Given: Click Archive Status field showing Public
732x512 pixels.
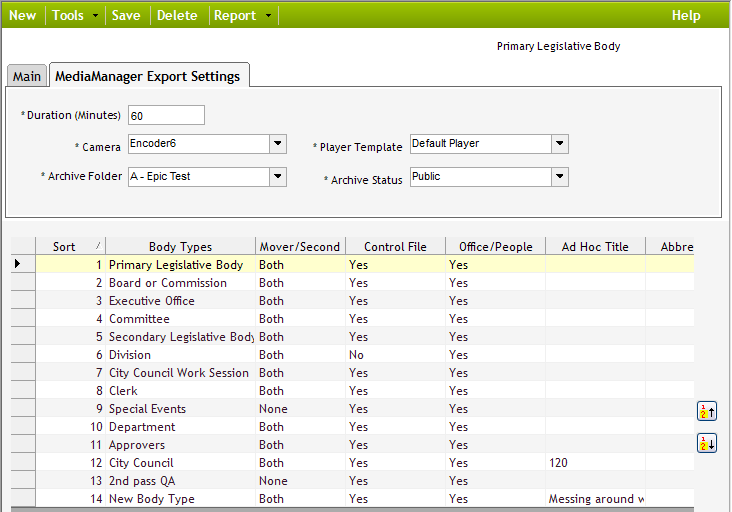Looking at the screenshot, I should pos(481,176).
